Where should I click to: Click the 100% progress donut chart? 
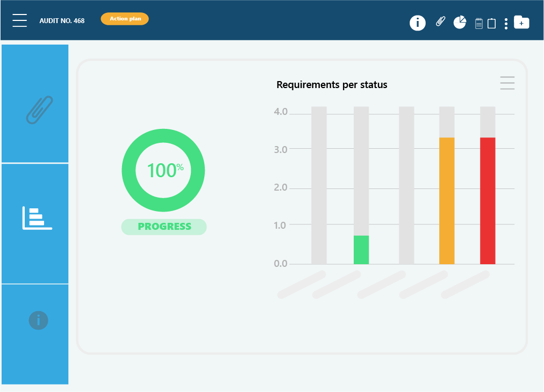coord(163,170)
